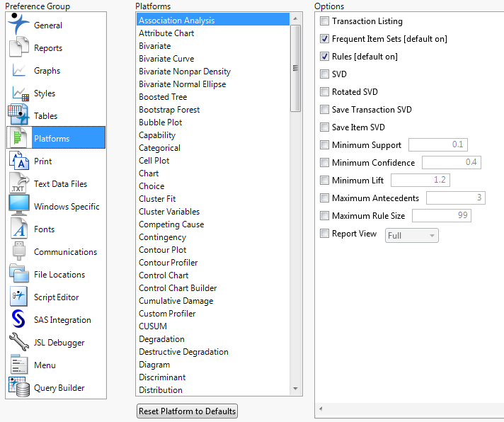504x422 pixels.
Task: Click the Maximum Antecedents value field
Action: [x=456, y=198]
